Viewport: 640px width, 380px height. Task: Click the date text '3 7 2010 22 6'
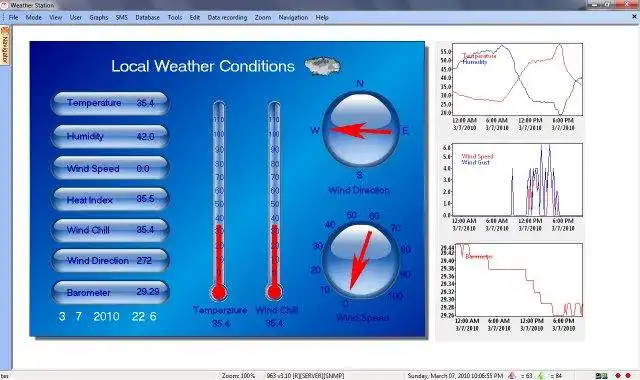click(x=108, y=316)
